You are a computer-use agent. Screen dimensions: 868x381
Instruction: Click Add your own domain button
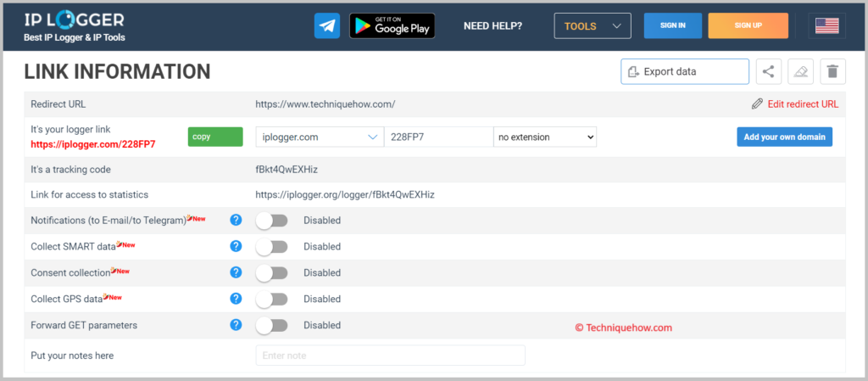(784, 137)
